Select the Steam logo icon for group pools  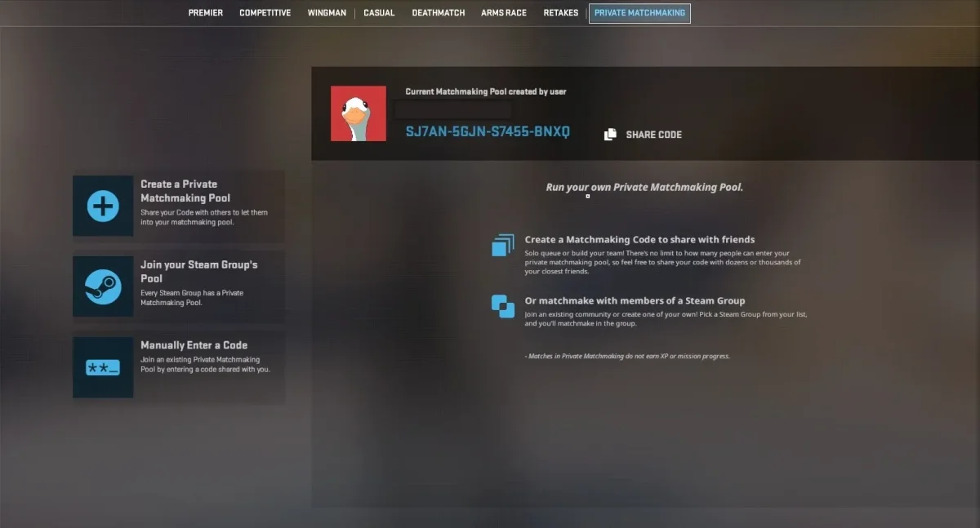coord(103,287)
